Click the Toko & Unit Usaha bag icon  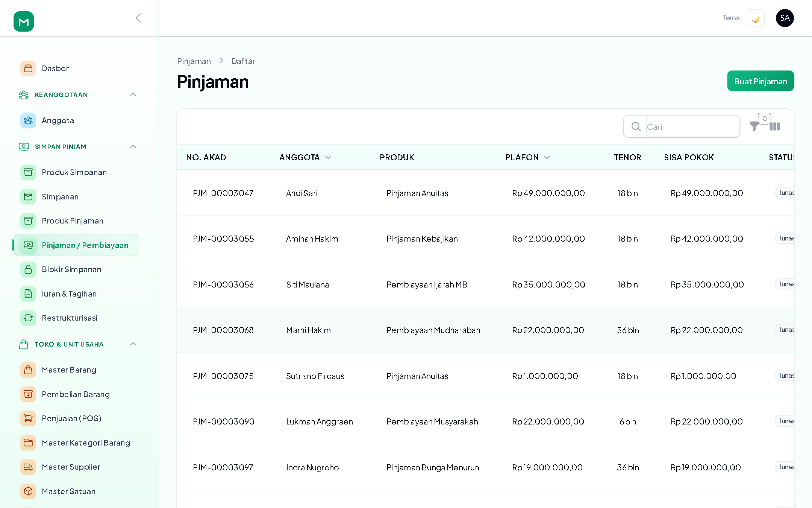tap(24, 344)
